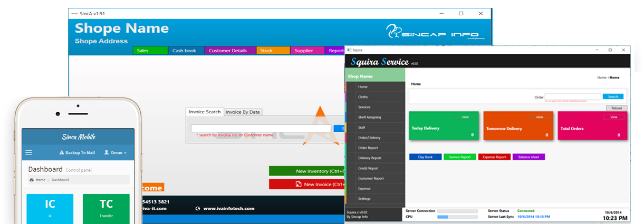Click the Connected server status text
Screen dimensions: 644x224
(x=526, y=211)
